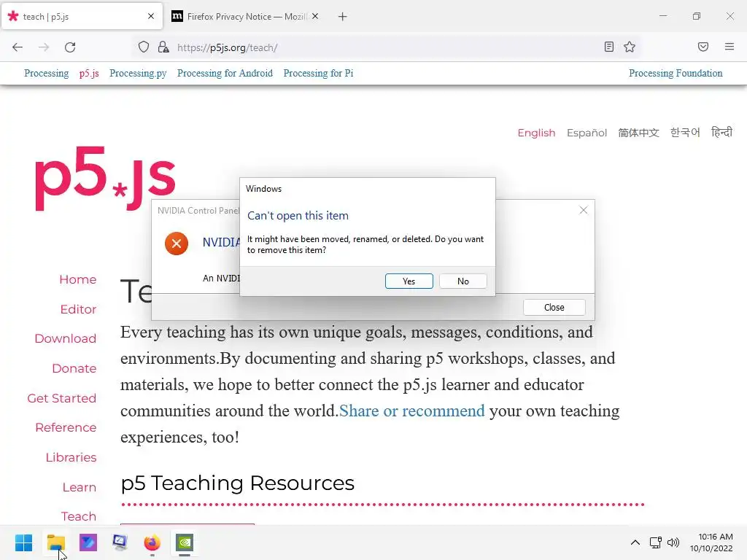Save page to Pocket
Image resolution: width=747 pixels, height=560 pixels.
tap(703, 47)
